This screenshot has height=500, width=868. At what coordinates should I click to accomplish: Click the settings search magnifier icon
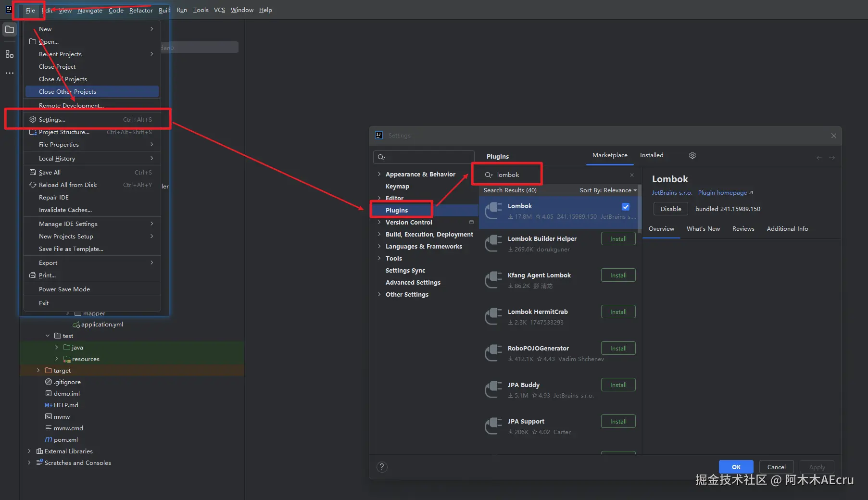point(382,157)
